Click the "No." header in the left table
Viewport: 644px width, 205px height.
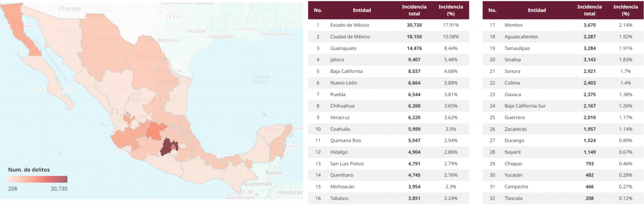click(x=318, y=10)
